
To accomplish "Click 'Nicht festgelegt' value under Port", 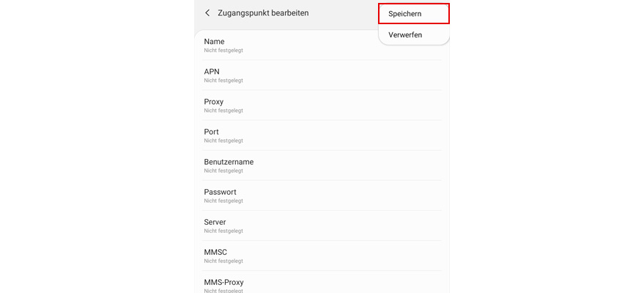I will pos(223,141).
